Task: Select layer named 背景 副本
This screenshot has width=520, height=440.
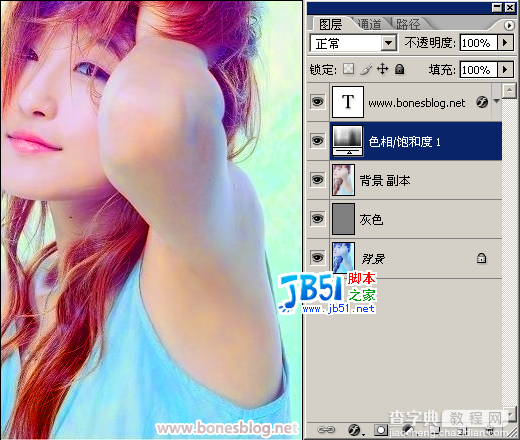Action: pyautogui.click(x=385, y=181)
